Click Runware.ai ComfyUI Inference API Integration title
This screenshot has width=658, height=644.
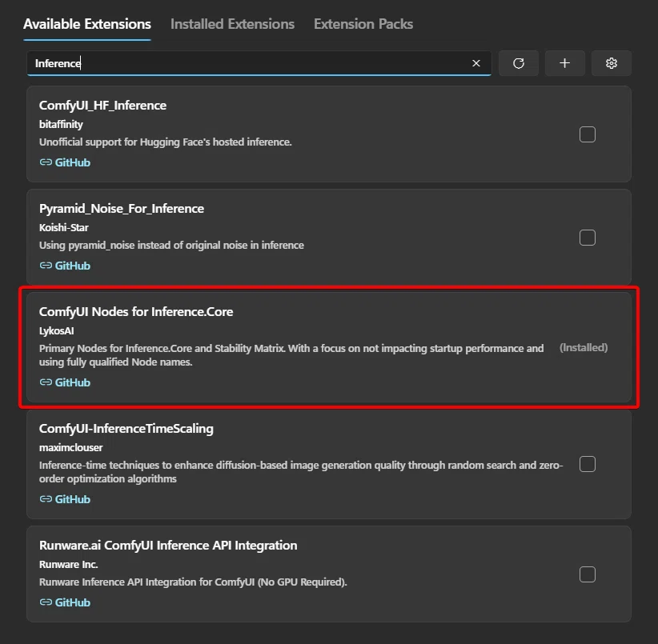168,545
